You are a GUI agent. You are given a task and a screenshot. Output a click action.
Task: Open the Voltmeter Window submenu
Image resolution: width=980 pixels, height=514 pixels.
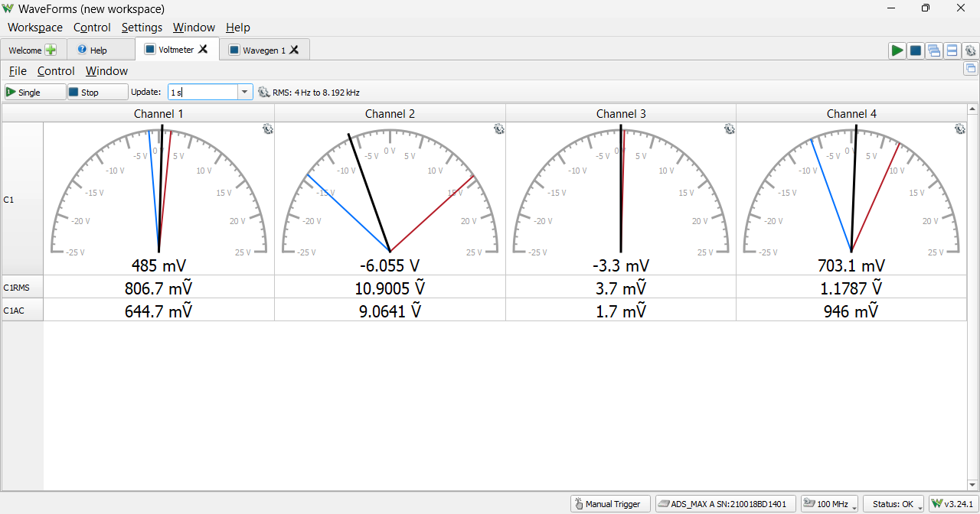106,71
